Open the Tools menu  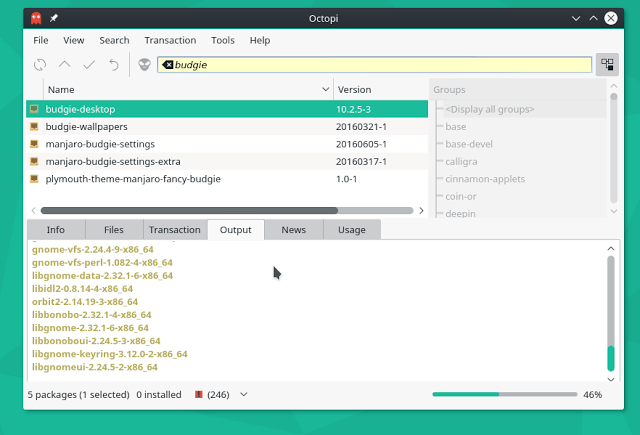223,40
